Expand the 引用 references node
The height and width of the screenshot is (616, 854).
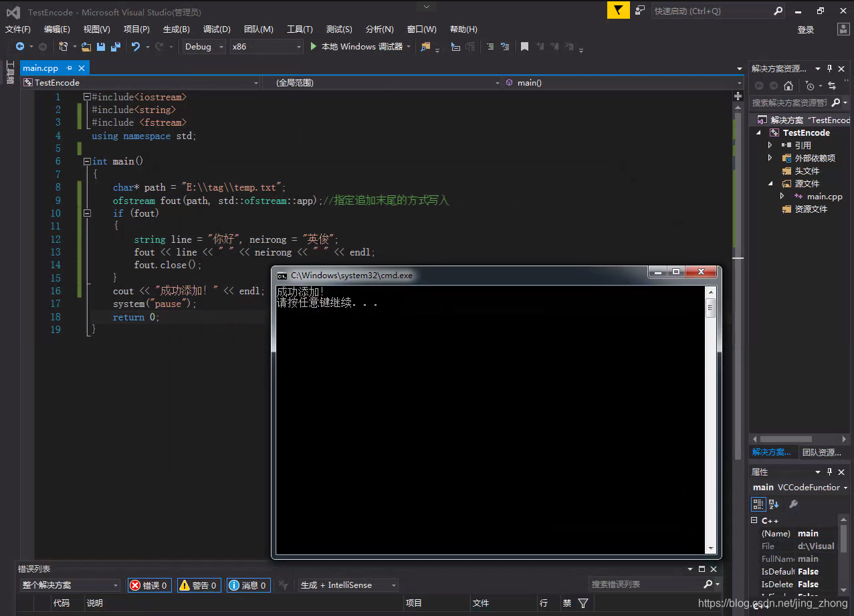click(770, 145)
